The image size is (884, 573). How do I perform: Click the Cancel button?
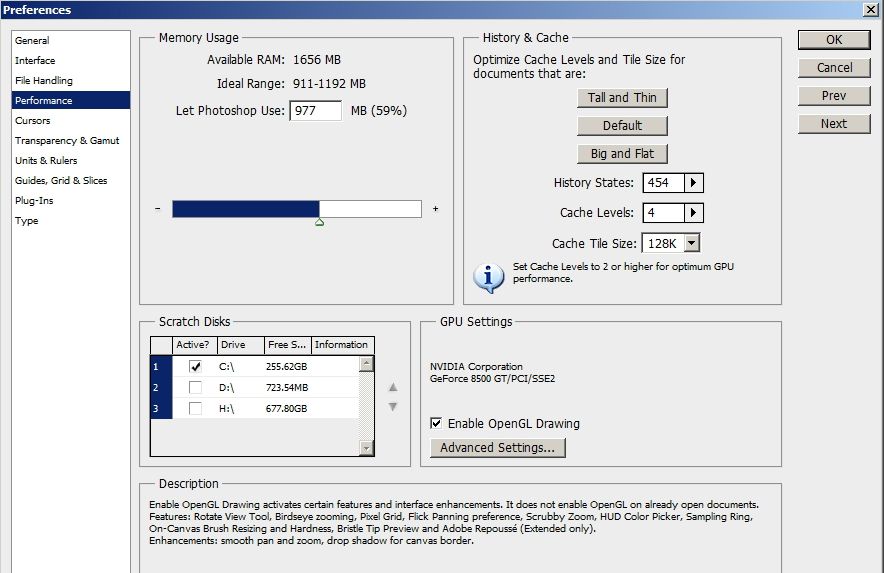(x=834, y=68)
